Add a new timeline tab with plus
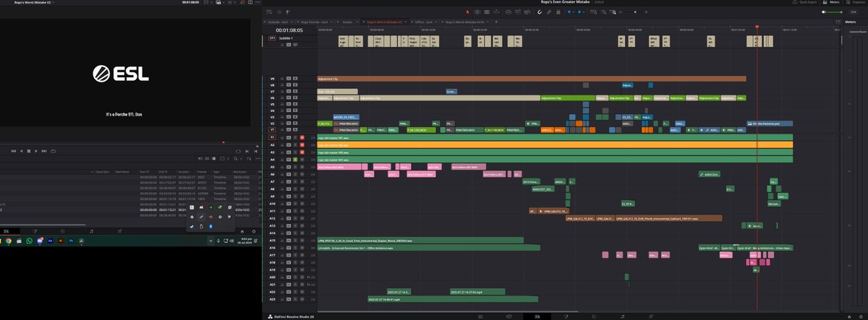 pos(496,22)
